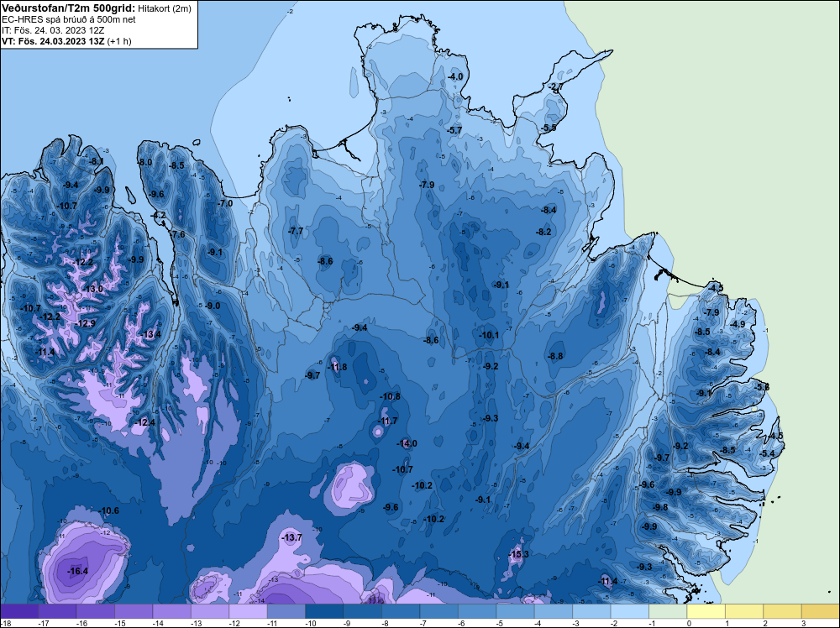Click the -9.8 temperature value
Screen dimensions: 840x628
click(660, 507)
